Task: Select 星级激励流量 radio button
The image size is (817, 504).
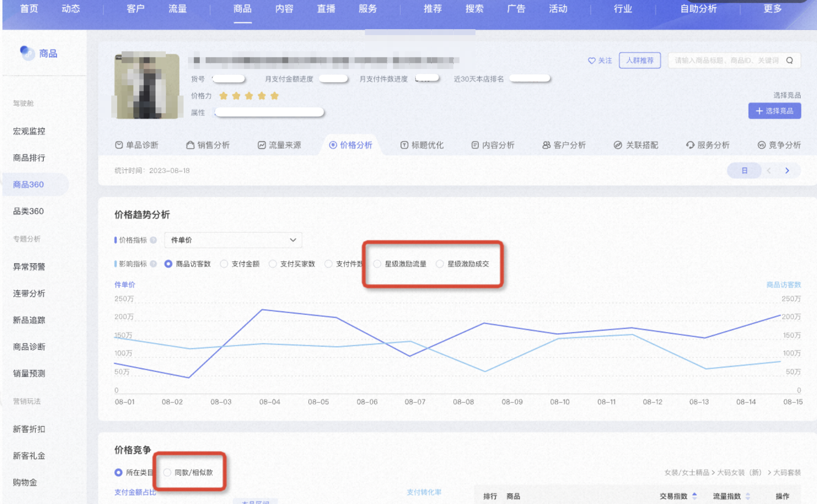Action: (377, 264)
